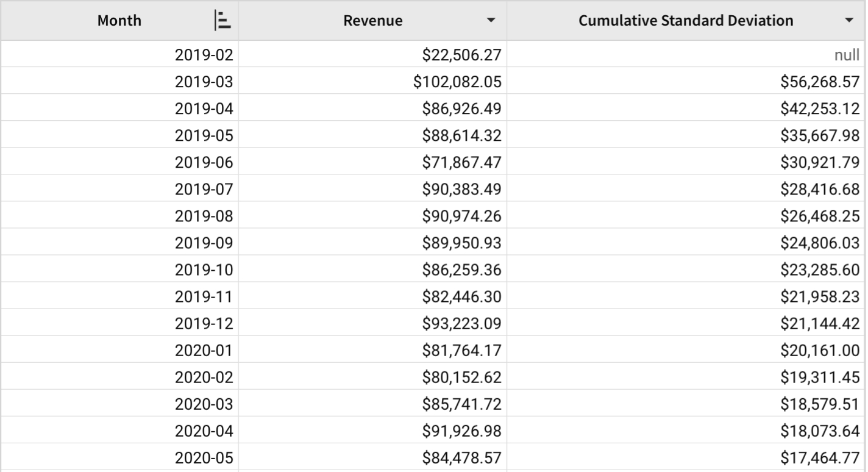The height and width of the screenshot is (472, 868).
Task: Select Cumulative Standard Deviation header label
Action: click(686, 21)
